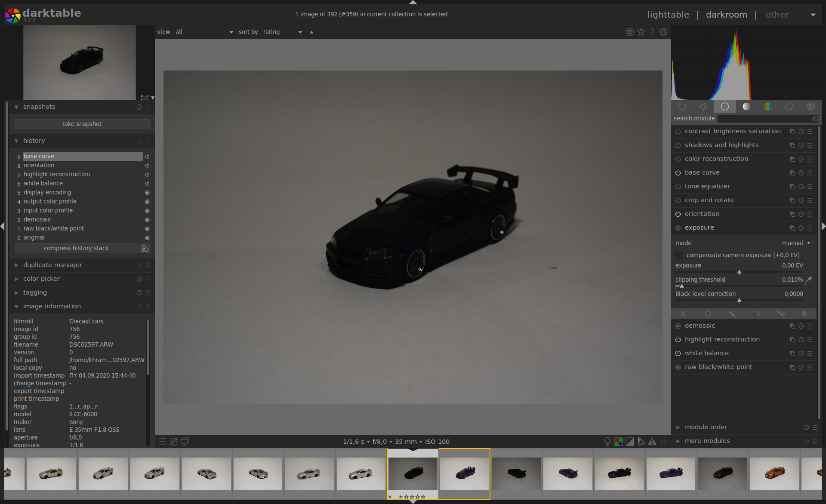This screenshot has width=826, height=504.
Task: Click the help question mark icon
Action: coord(652,32)
